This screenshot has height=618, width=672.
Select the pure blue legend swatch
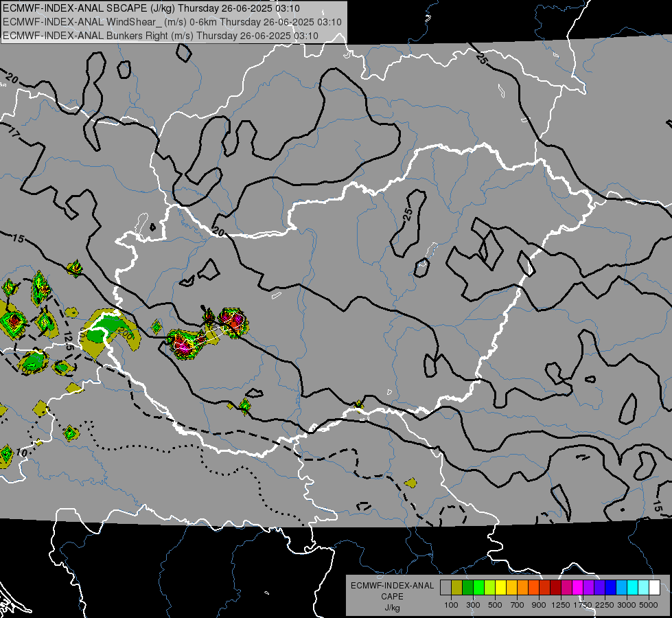611,588
